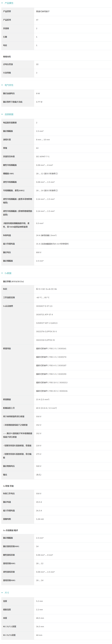Click the rated voltage value 800 V
112x644 pixels.
[x=39, y=252]
